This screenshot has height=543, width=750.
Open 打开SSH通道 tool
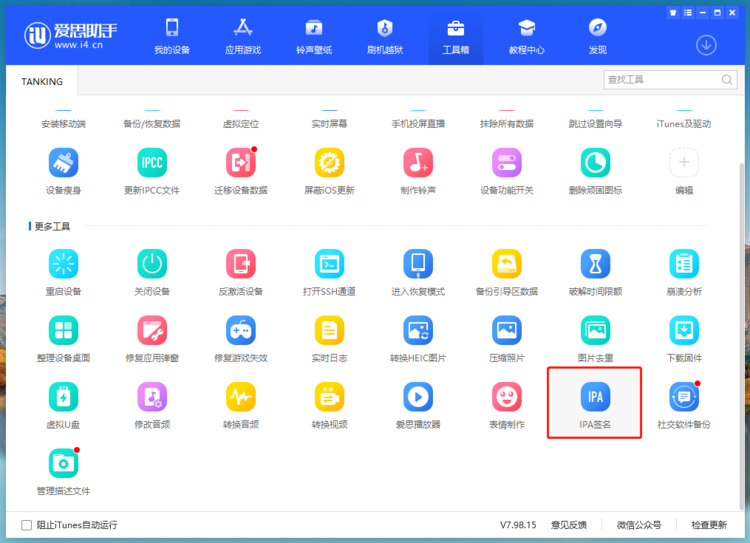coord(329,264)
